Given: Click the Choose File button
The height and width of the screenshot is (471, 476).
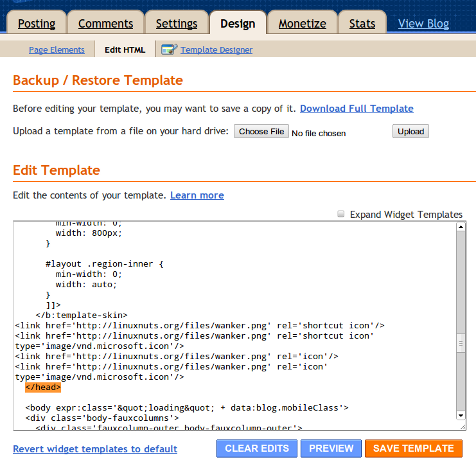Looking at the screenshot, I should coord(261,131).
